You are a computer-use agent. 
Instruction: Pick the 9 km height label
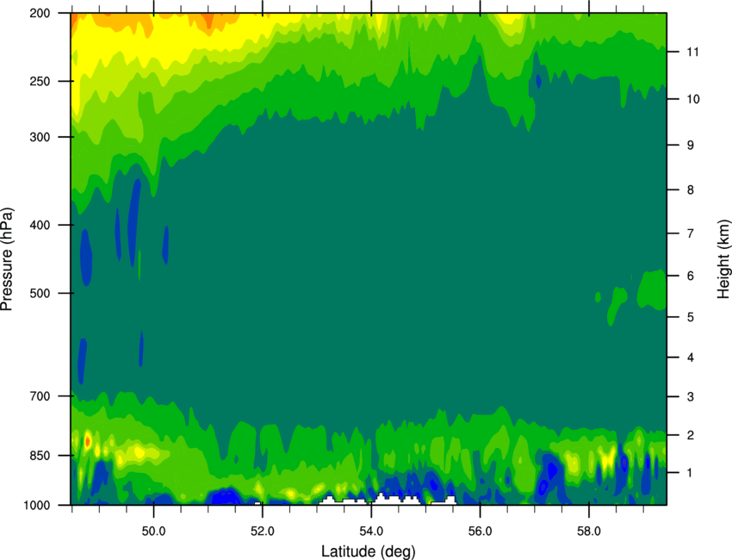coord(691,146)
